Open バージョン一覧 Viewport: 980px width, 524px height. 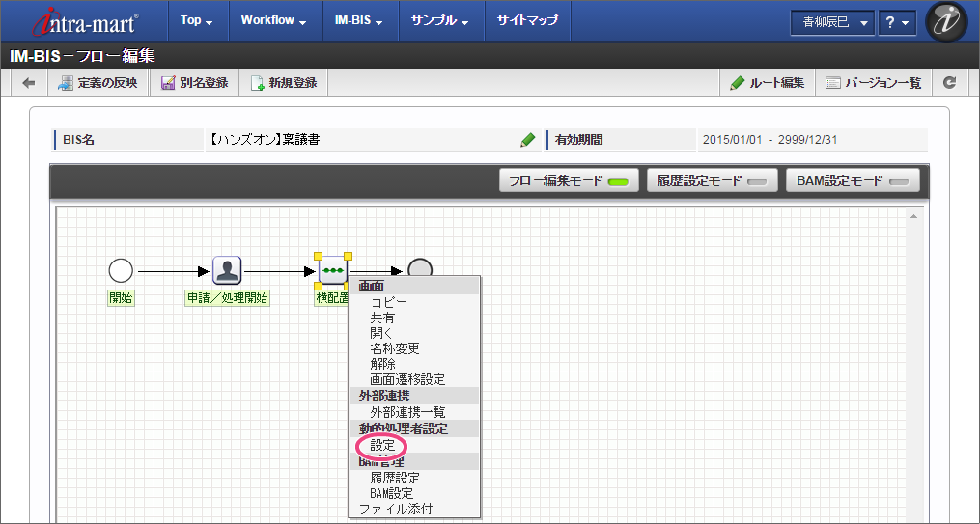click(873, 82)
